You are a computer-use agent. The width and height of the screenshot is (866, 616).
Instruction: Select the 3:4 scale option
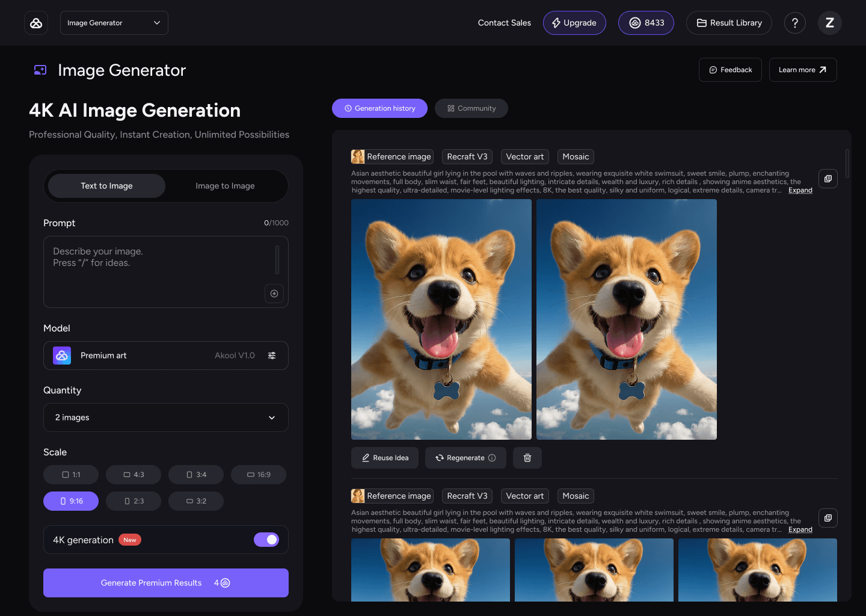(196, 475)
